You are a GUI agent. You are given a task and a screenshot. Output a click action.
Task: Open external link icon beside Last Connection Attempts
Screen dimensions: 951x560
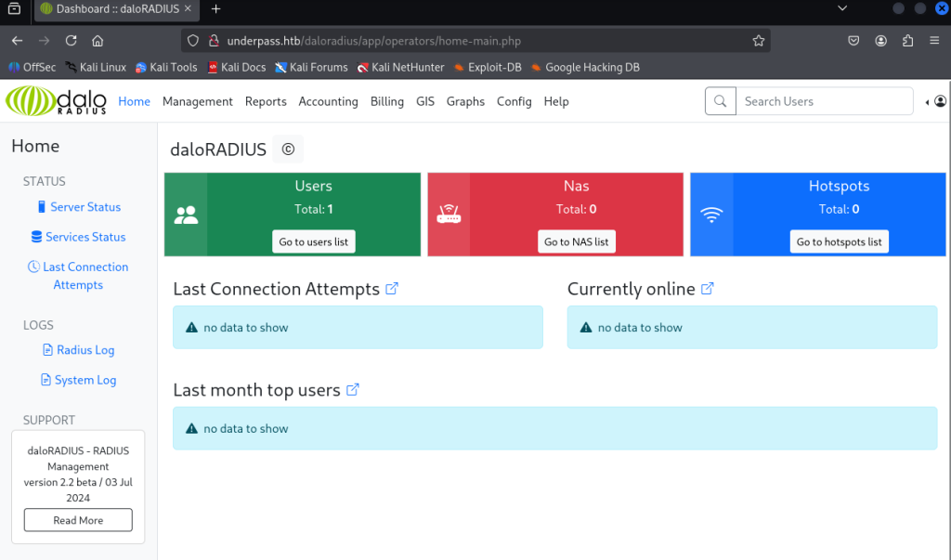click(392, 289)
